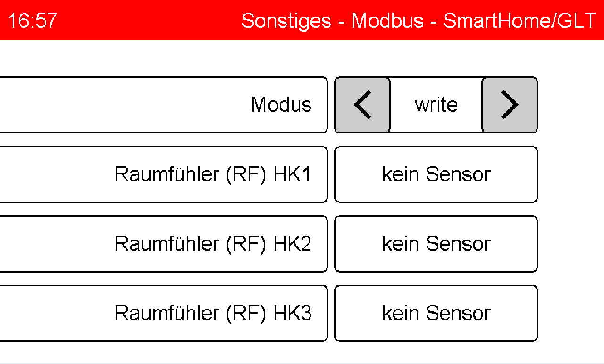This screenshot has height=364, width=604.
Task: Go to 'Modbus' in the header breadcrumb
Action: point(387,21)
